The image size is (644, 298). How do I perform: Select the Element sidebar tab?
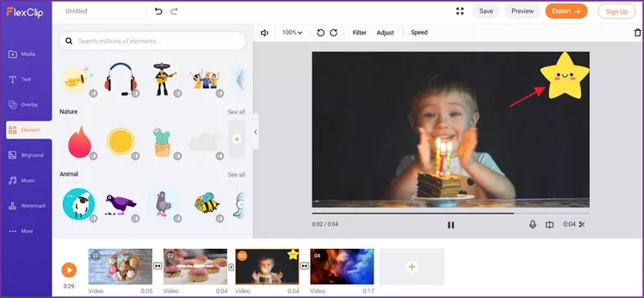point(29,130)
